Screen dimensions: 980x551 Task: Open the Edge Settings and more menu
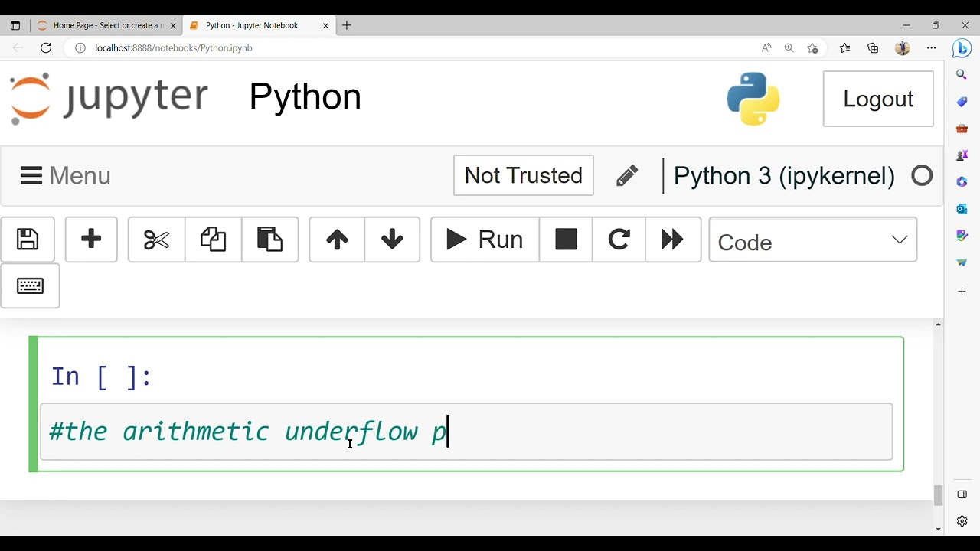[931, 47]
